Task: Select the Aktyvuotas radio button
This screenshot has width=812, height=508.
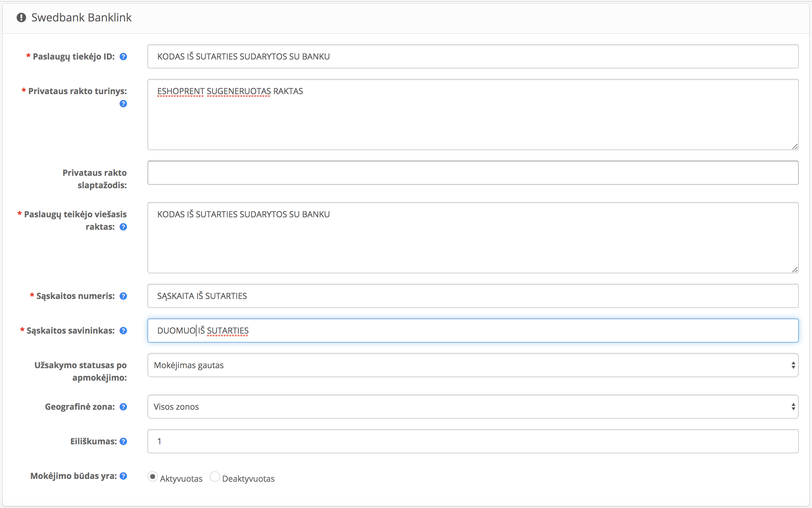Action: click(x=153, y=477)
